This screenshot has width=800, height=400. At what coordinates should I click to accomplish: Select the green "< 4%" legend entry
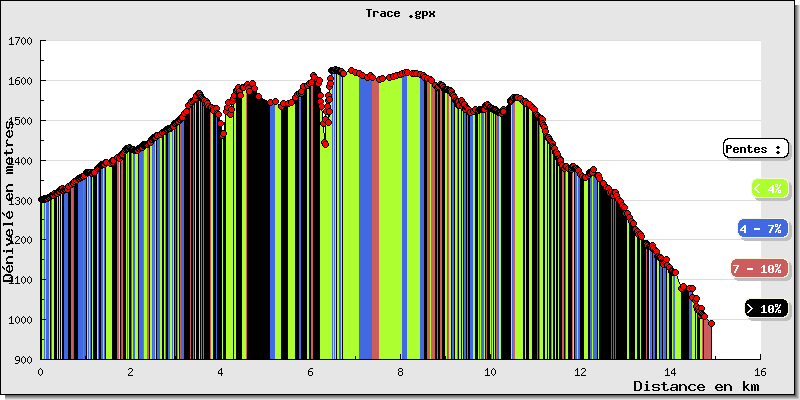[767, 188]
